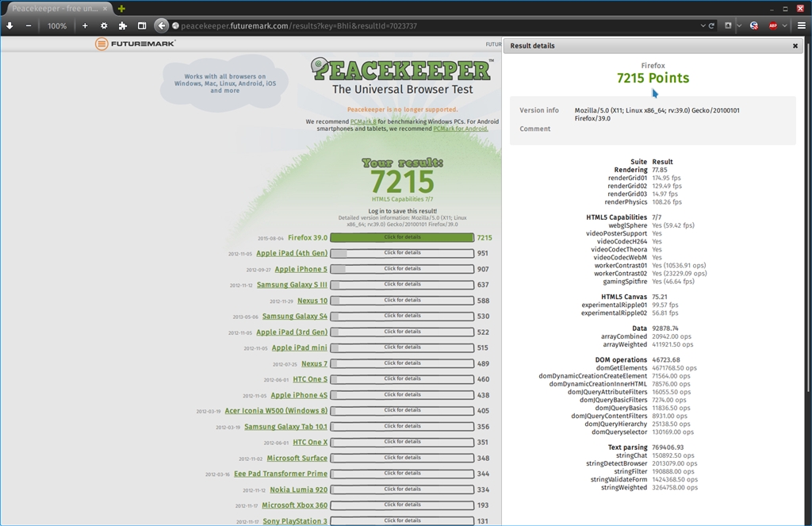Open HTC One X link

(310, 442)
